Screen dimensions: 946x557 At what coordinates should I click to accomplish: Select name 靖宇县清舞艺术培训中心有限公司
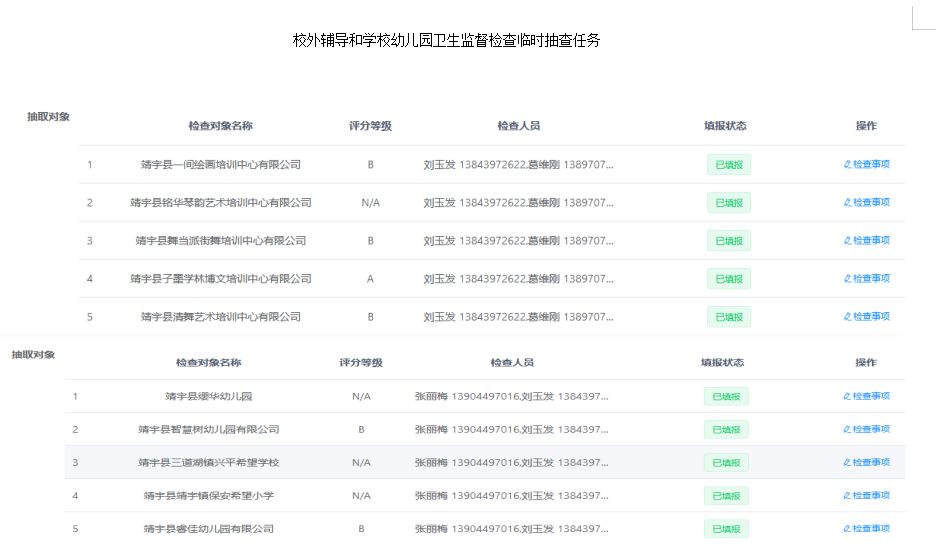click(221, 317)
